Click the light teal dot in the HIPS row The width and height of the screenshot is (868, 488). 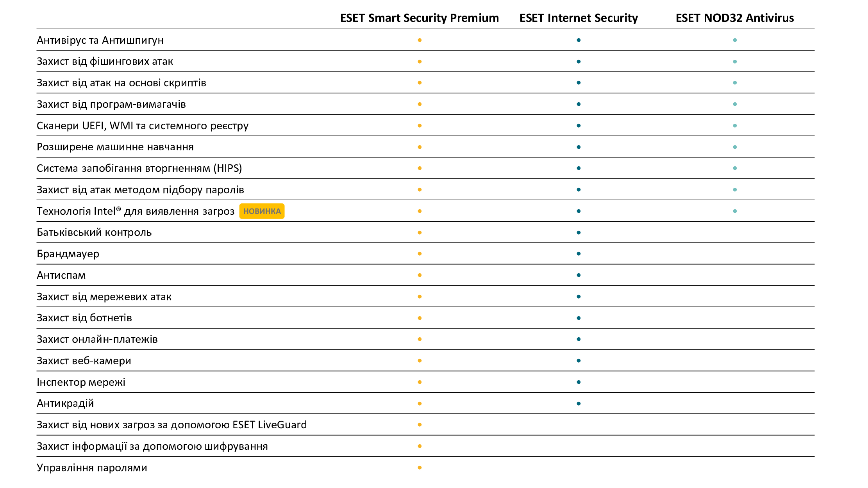[x=735, y=168]
